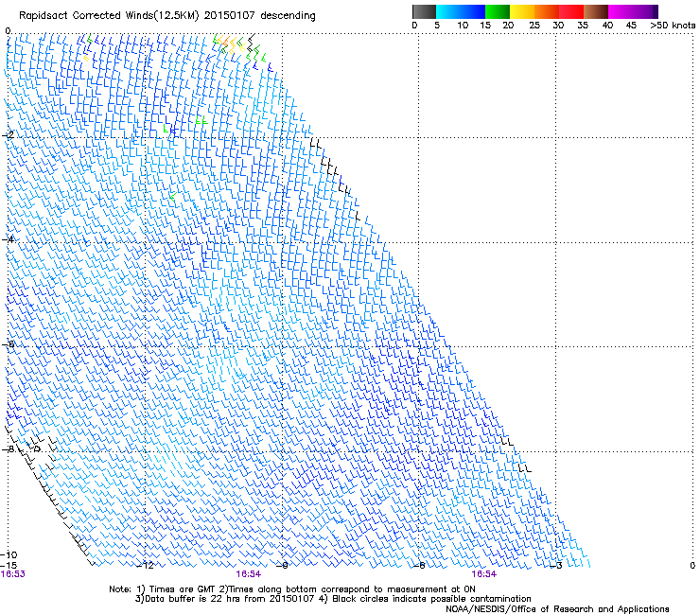Click the red 30-35 knots legend segment
The image size is (700, 615).
click(x=571, y=11)
